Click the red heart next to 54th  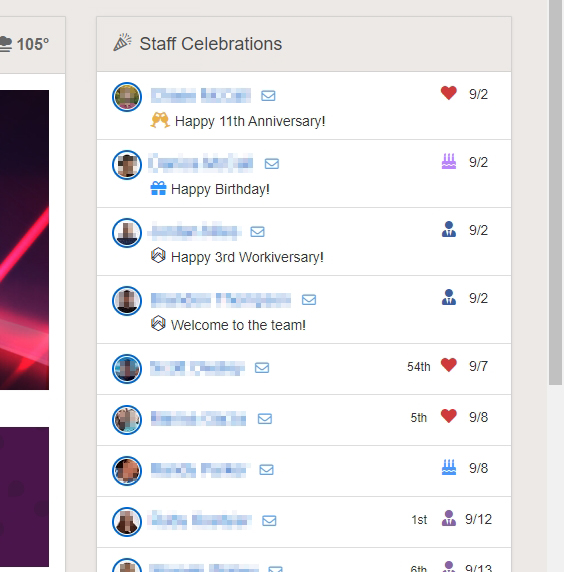point(449,365)
